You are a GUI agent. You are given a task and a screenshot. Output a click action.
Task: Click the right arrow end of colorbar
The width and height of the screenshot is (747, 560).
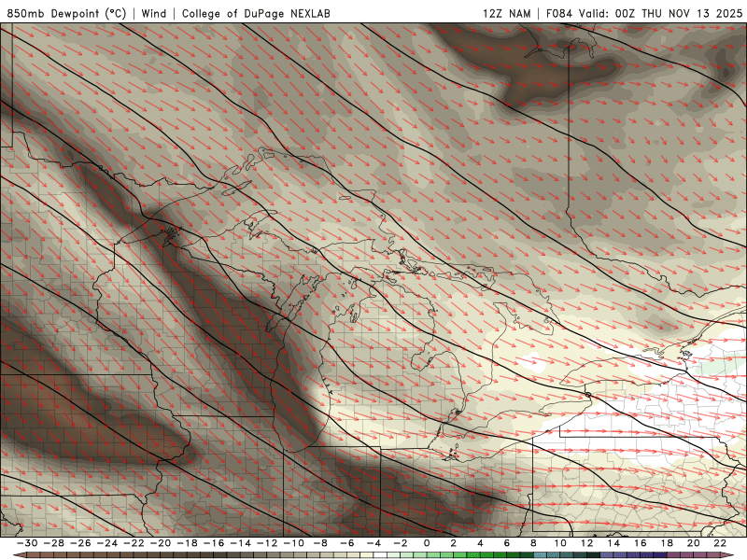point(727,555)
